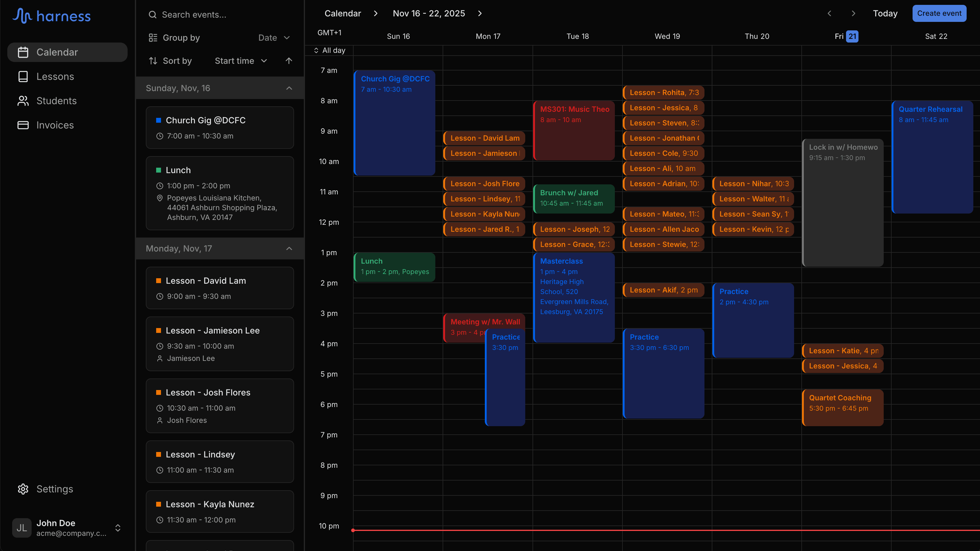The width and height of the screenshot is (980, 551).
Task: Click the green Lunch color square
Action: pos(159,170)
